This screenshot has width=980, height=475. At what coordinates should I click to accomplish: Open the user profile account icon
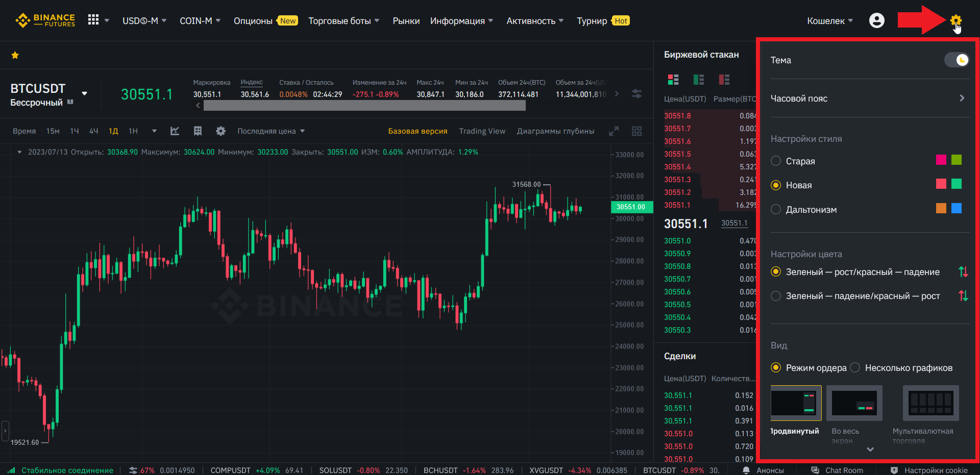coord(876,20)
